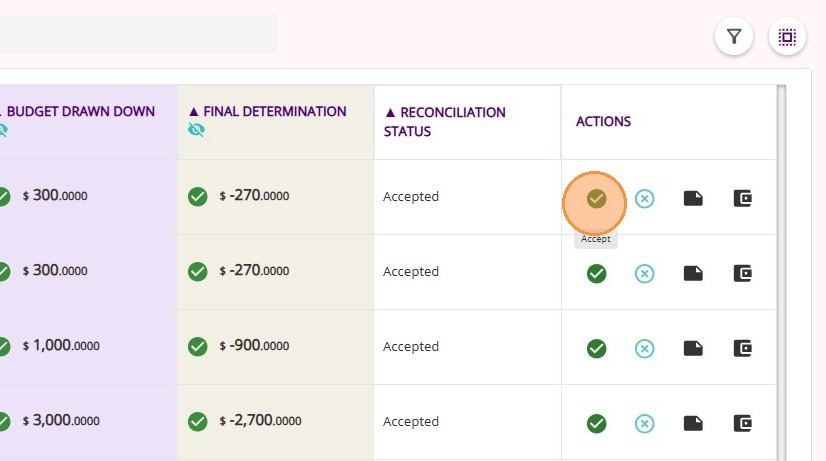Toggle visibility of Budget Drawn Down column
826x461 pixels.
click(3, 130)
